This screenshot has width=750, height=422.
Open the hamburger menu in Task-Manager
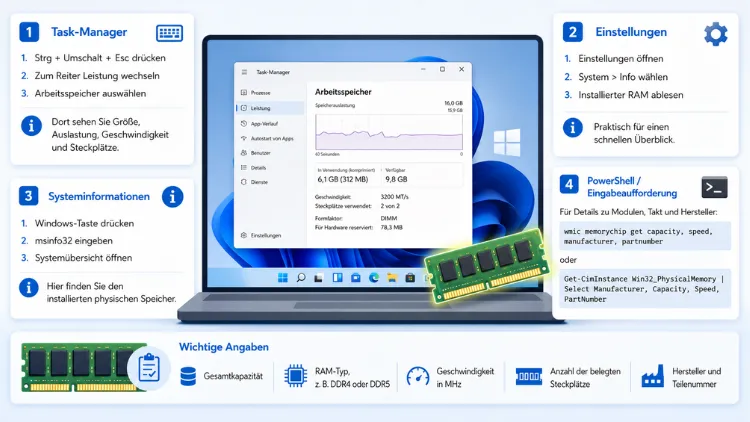244,72
